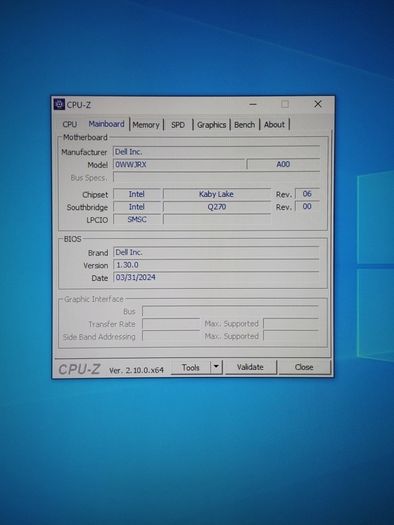Open the Tools dropdown arrow

[x=217, y=367]
